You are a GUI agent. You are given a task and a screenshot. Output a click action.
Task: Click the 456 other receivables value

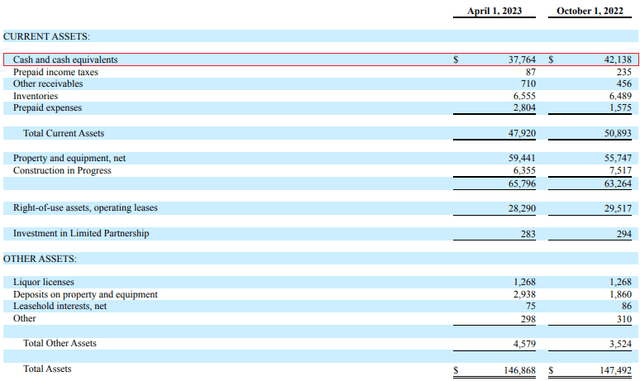point(624,84)
